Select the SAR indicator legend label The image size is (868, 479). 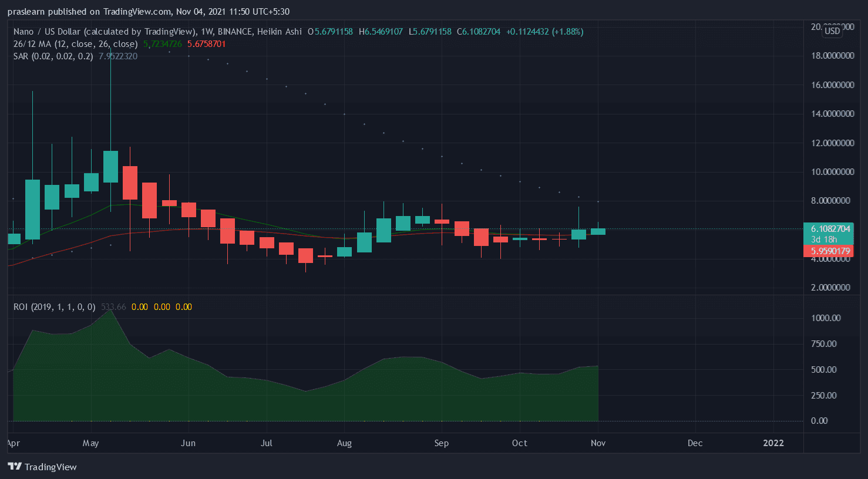click(53, 56)
